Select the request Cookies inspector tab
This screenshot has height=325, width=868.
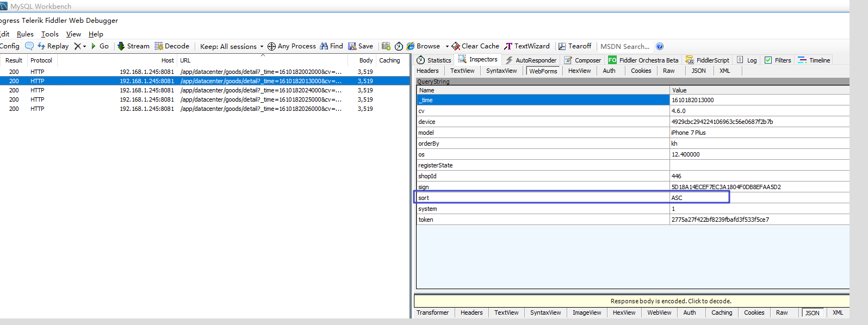[641, 71]
